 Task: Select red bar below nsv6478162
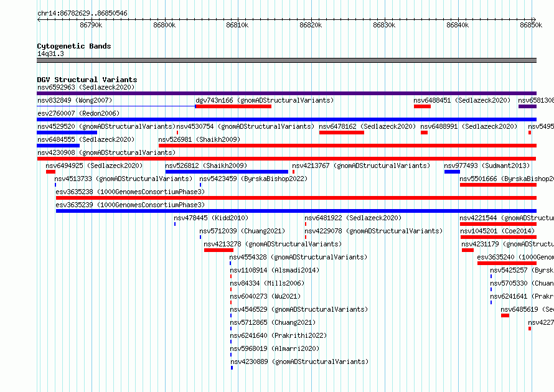pyautogui.click(x=341, y=133)
